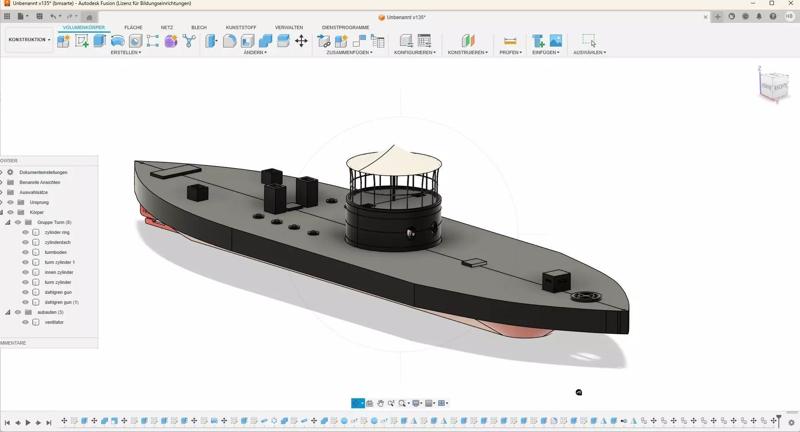Screen dimensions: 800x432
Task: Select the dahlgren gun body in browser
Action: (58, 292)
